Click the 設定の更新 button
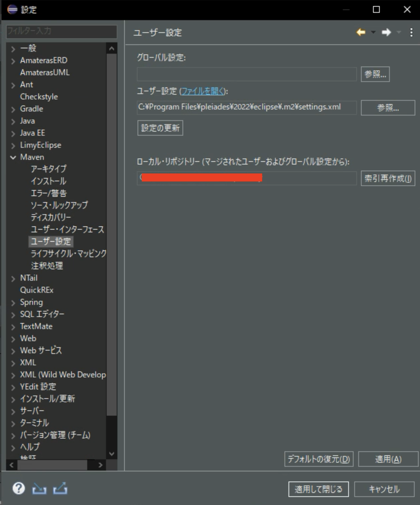Image resolution: width=420 pixels, height=505 pixels. coord(160,128)
